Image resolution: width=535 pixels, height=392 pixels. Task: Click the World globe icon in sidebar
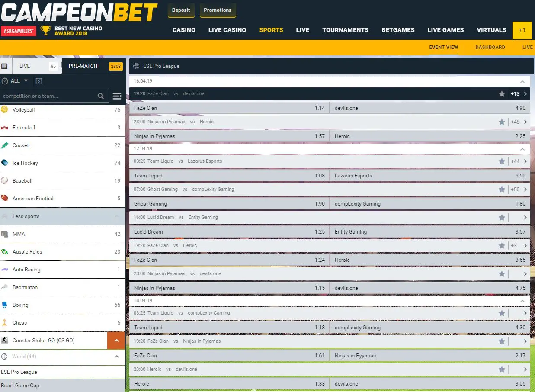click(x=4, y=357)
